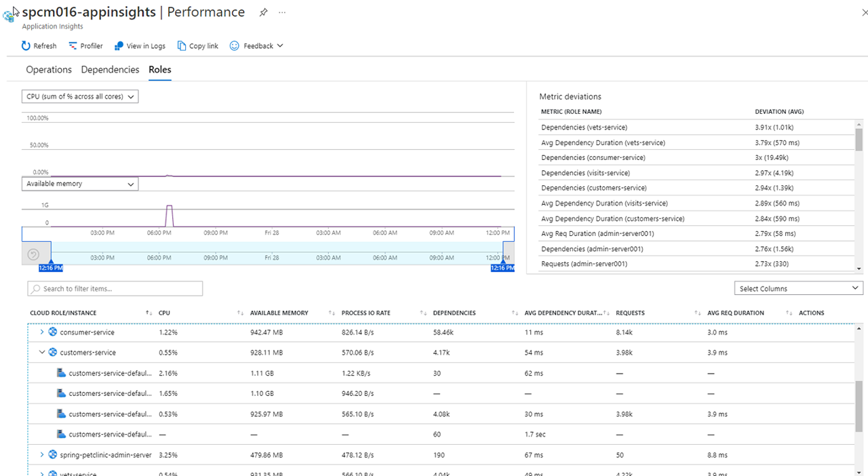Click the 58.46k dependencies value

tap(443, 332)
